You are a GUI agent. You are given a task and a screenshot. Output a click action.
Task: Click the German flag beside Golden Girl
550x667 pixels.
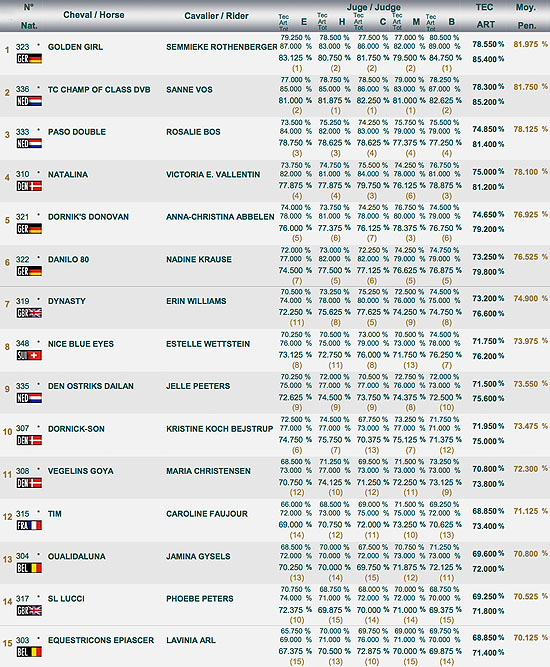[x=29, y=59]
